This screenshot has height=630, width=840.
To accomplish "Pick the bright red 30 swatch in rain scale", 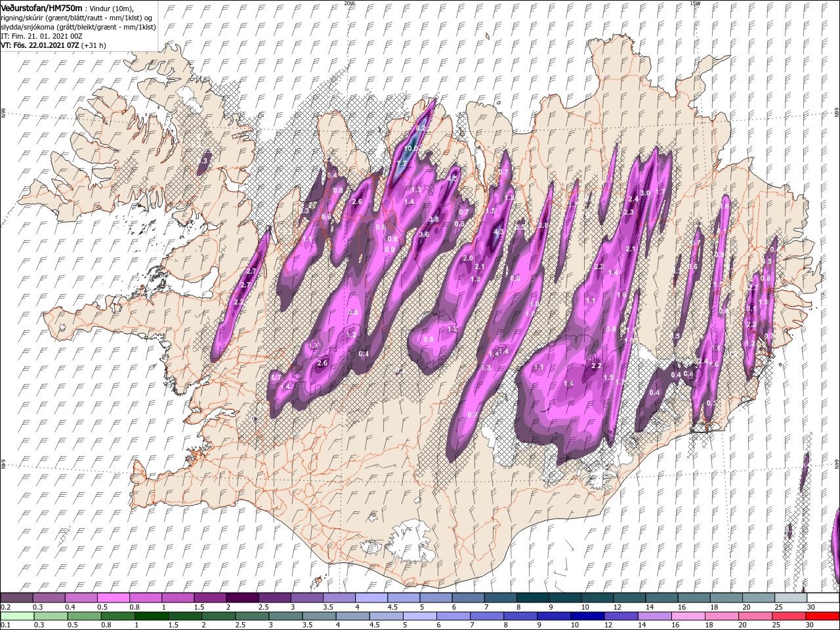I will 823,616.
